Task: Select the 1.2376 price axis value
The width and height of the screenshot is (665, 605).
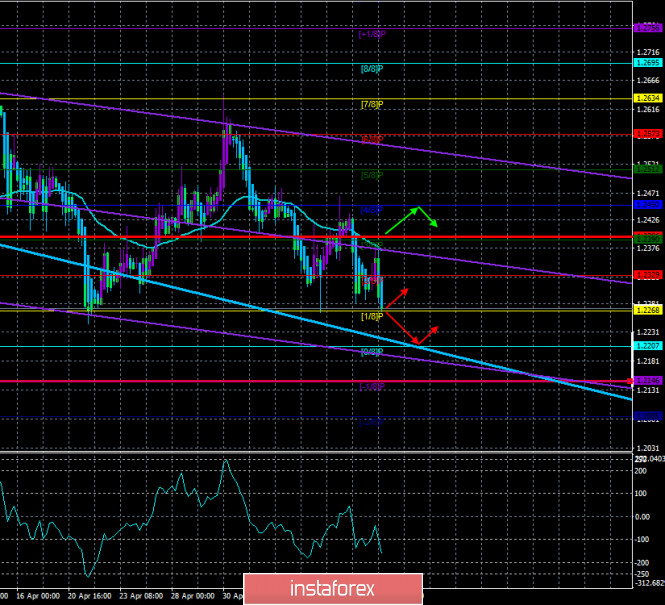Action: (648, 248)
